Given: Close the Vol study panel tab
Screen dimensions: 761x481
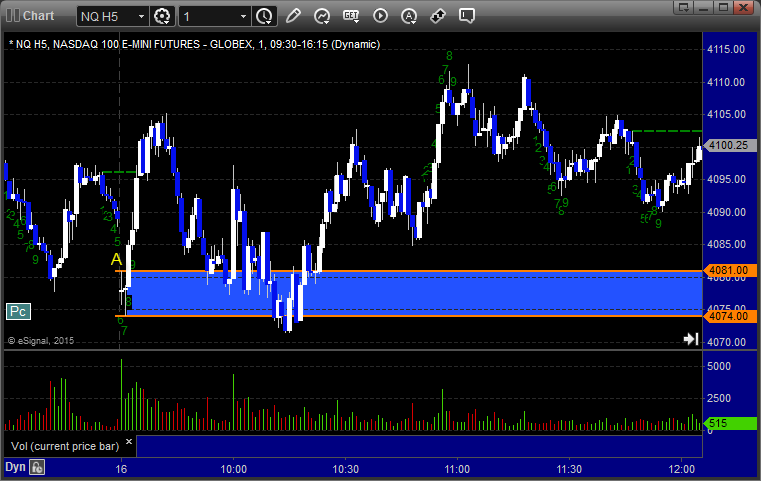Looking at the screenshot, I should (x=129, y=440).
